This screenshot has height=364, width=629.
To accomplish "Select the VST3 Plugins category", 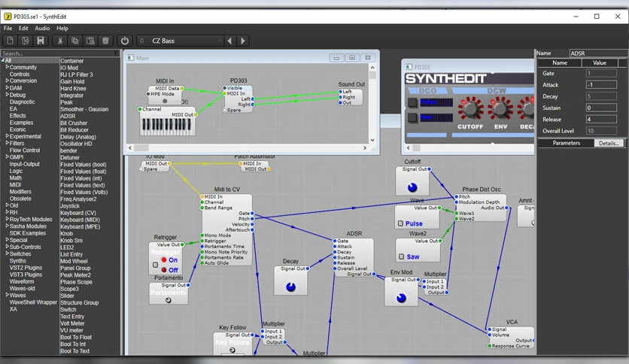I will coord(26,275).
